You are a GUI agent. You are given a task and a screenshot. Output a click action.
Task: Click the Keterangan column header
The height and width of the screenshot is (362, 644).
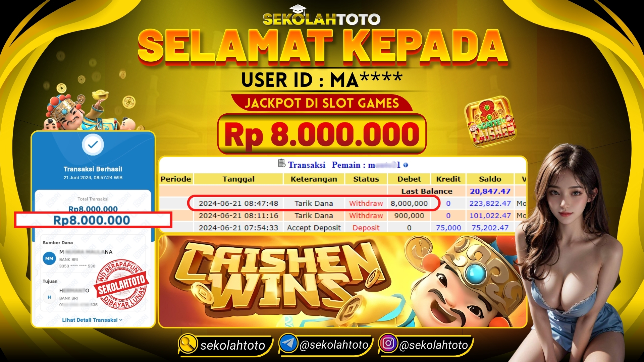[x=314, y=179]
